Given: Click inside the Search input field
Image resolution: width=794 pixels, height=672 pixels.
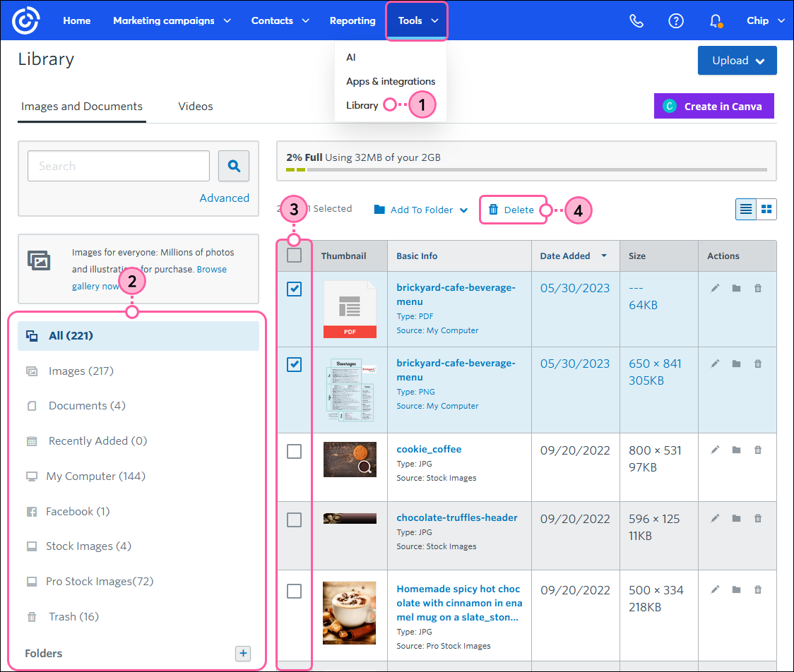Looking at the screenshot, I should click(119, 166).
